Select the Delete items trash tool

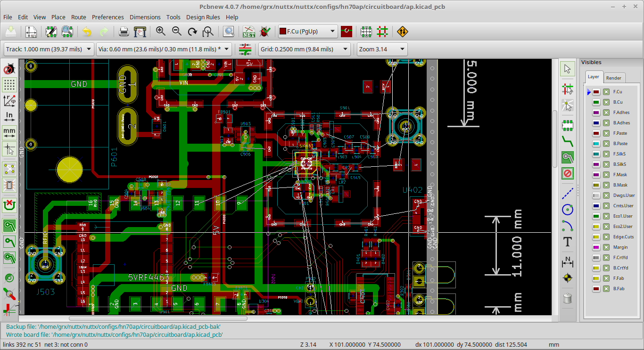pyautogui.click(x=568, y=298)
